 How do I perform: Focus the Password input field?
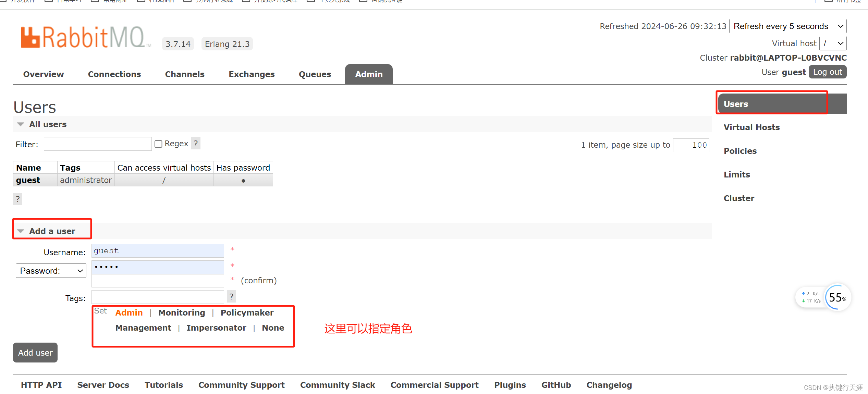click(158, 267)
